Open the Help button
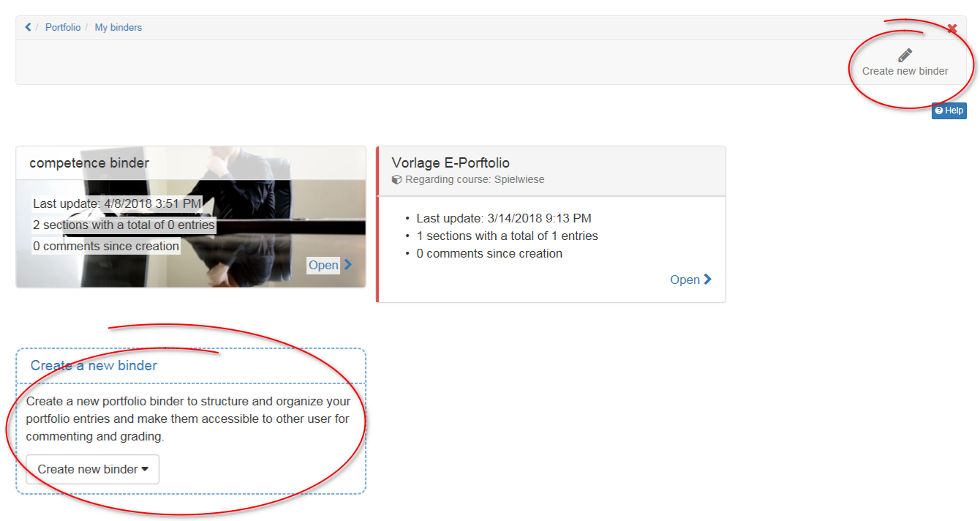980x521 pixels. (x=949, y=110)
